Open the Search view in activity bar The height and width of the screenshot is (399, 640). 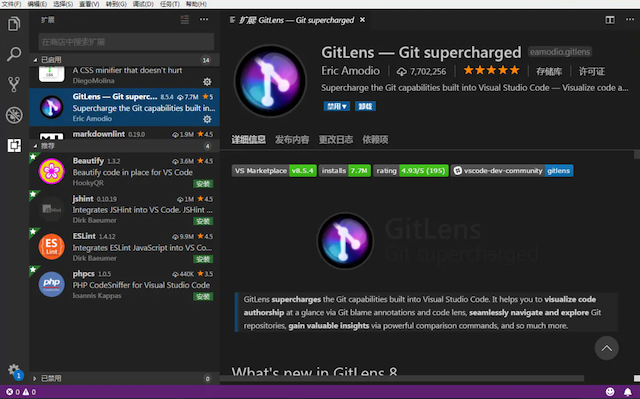pyautogui.click(x=14, y=54)
